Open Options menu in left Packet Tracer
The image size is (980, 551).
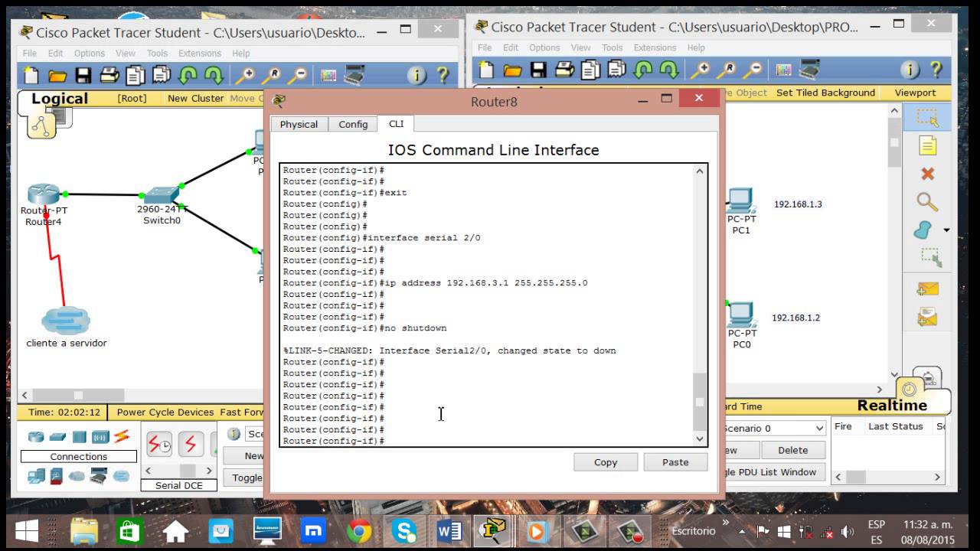(89, 54)
